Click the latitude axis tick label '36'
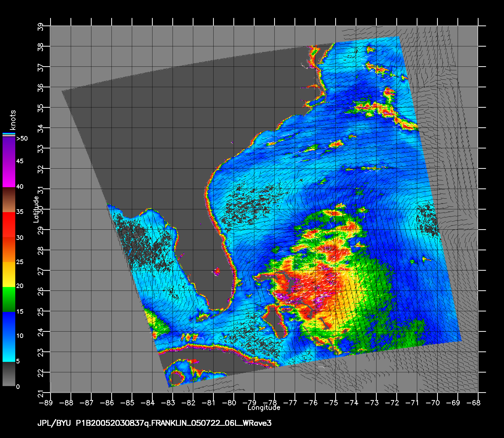Image resolution: width=504 pixels, height=438 pixels. click(40, 88)
